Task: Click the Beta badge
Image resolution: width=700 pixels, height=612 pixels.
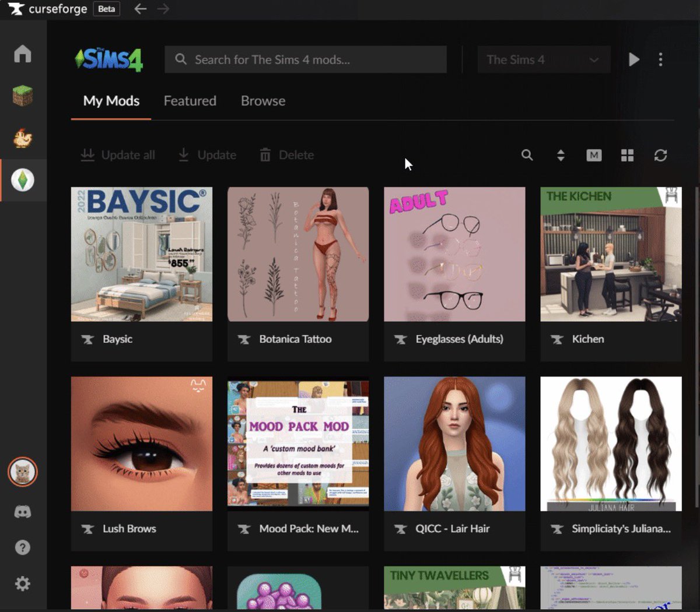Action: point(106,9)
